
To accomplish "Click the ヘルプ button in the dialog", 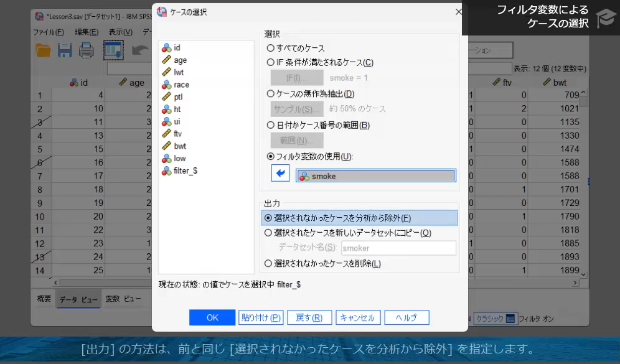I will pyautogui.click(x=406, y=317).
